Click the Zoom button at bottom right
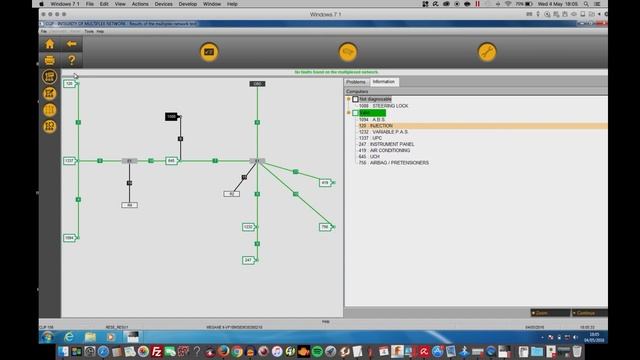 (x=550, y=313)
